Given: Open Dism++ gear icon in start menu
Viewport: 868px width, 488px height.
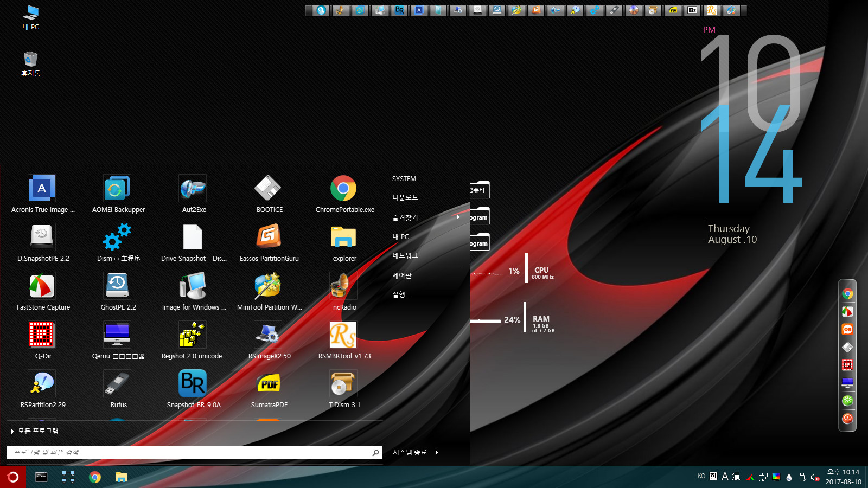Looking at the screenshot, I should (118, 237).
